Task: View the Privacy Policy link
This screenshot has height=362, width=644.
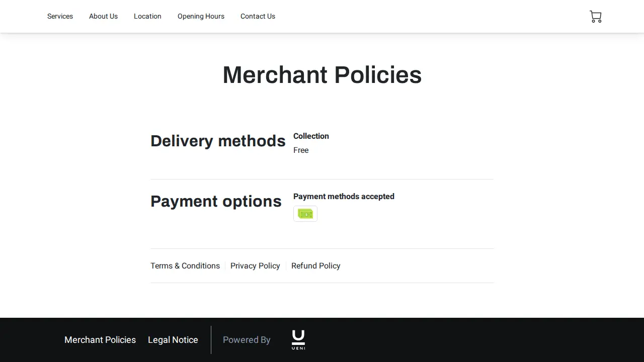Action: coord(255,265)
